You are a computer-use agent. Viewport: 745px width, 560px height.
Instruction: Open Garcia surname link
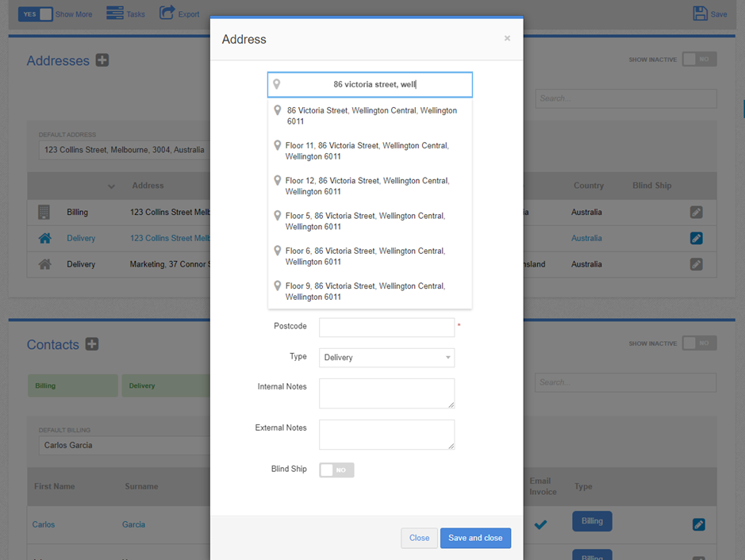click(x=133, y=524)
